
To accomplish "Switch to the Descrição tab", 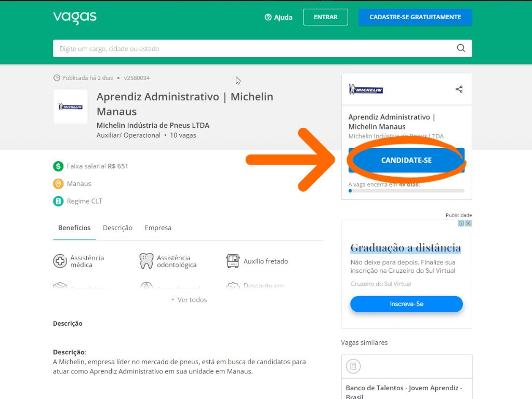I will [x=118, y=228].
